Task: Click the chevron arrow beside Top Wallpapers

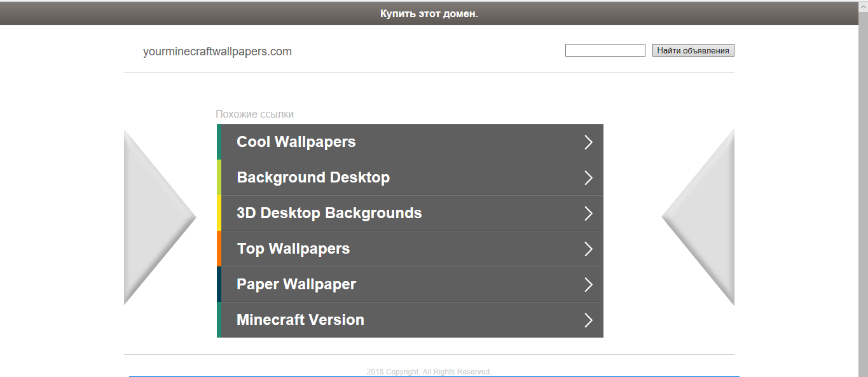Action: (588, 249)
